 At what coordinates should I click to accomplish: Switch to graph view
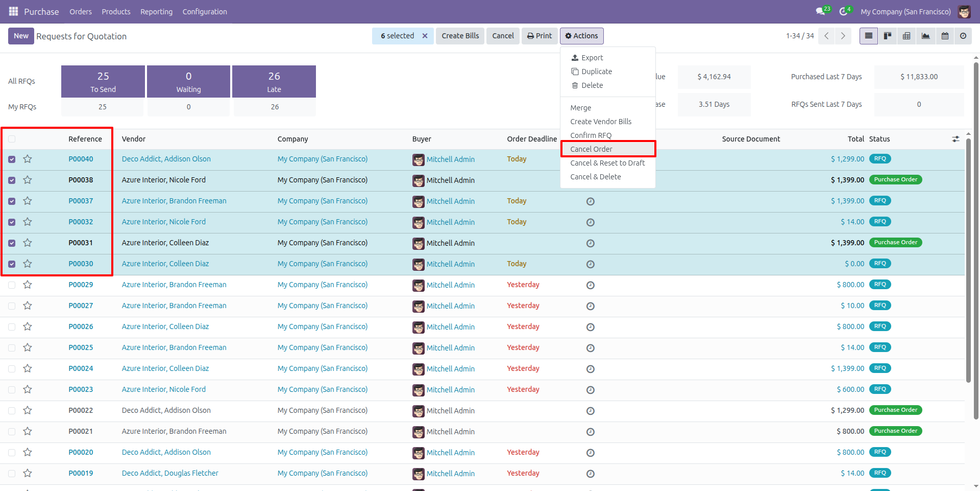click(925, 36)
